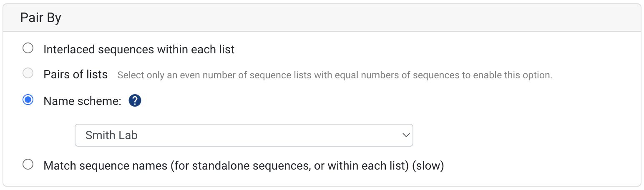Click the disabled Pairs of lists radio
Viewport: 644px width, 190px height.
[x=28, y=74]
